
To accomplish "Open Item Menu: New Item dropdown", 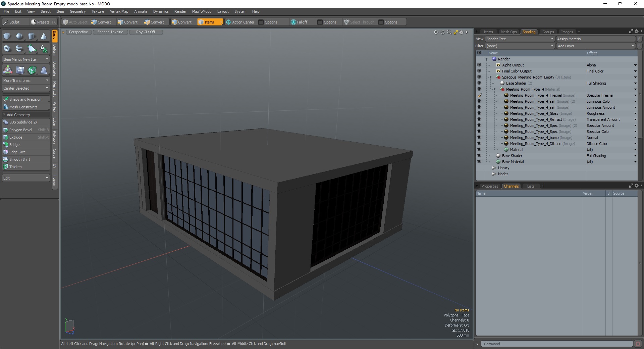I will pos(26,59).
